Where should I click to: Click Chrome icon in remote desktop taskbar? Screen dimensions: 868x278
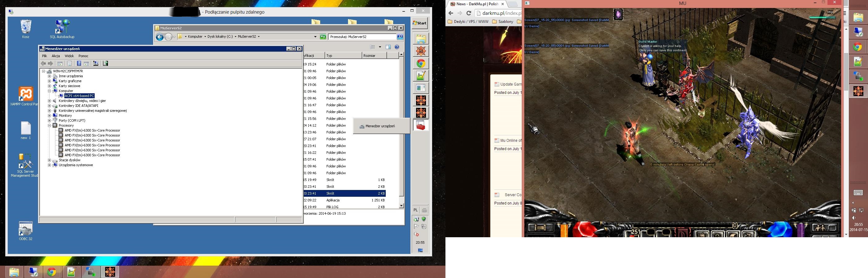(420, 64)
